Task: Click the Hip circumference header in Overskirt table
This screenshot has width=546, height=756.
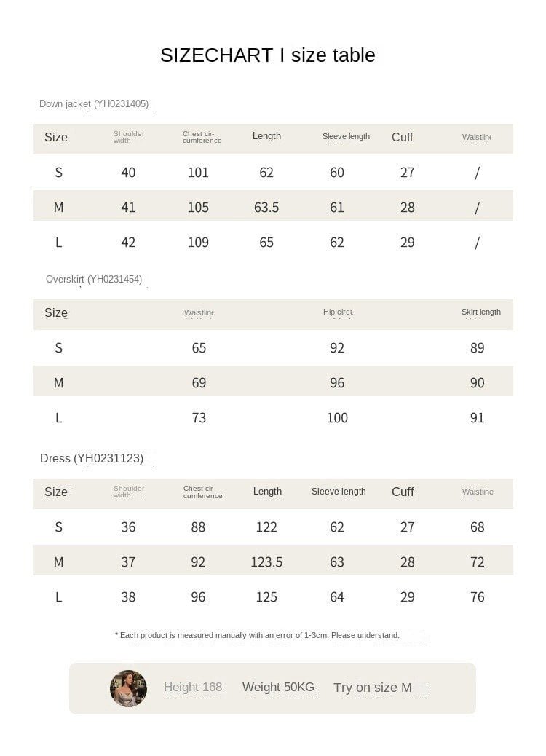Action: tap(338, 312)
